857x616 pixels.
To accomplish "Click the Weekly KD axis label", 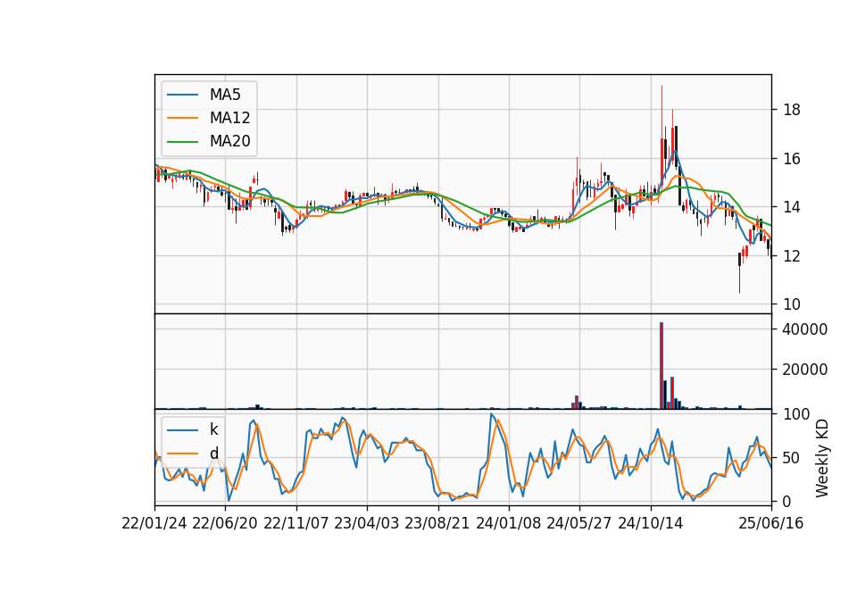I will (822, 458).
